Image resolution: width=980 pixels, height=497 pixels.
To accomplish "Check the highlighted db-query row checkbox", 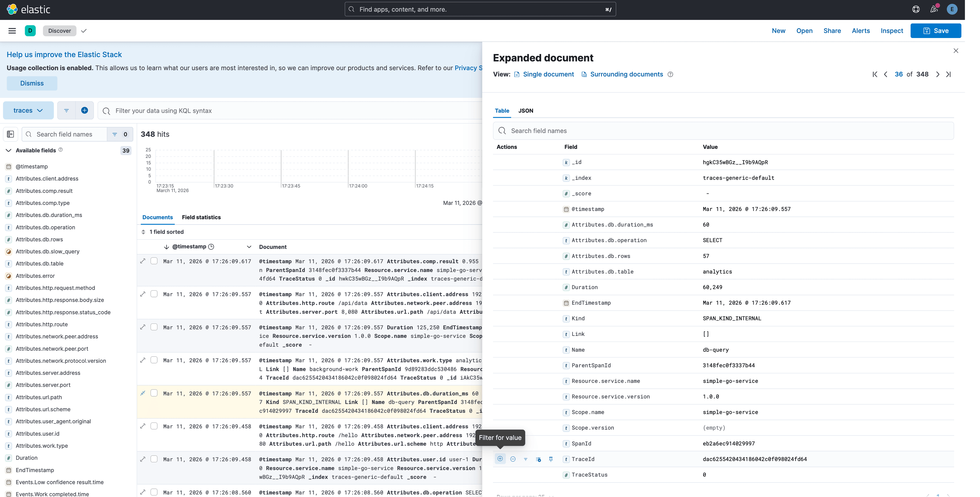I will tap(154, 393).
